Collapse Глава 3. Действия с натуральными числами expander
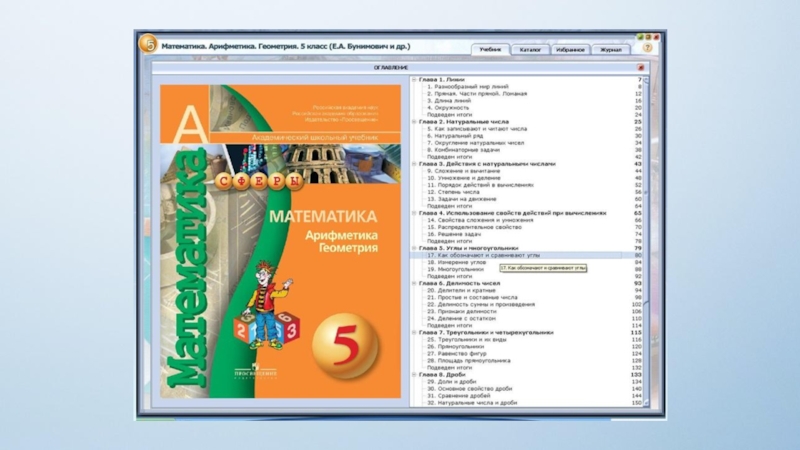Image resolution: width=800 pixels, height=450 pixels. (x=414, y=164)
